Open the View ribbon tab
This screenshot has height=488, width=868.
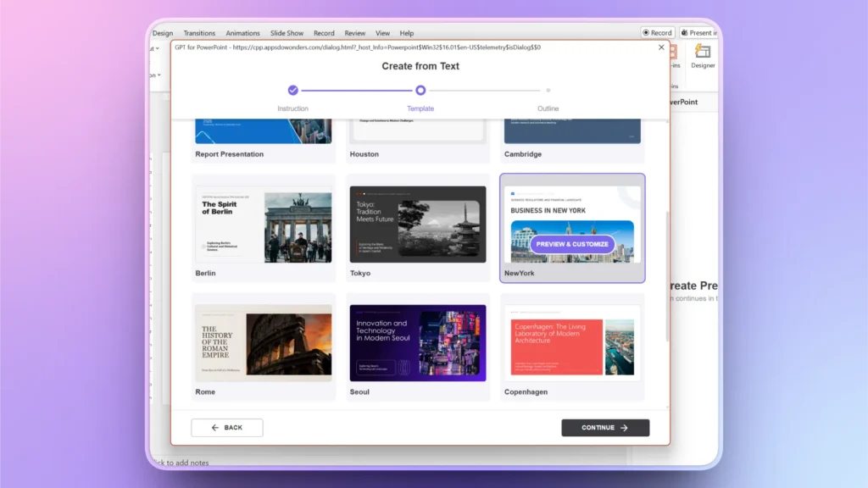382,33
